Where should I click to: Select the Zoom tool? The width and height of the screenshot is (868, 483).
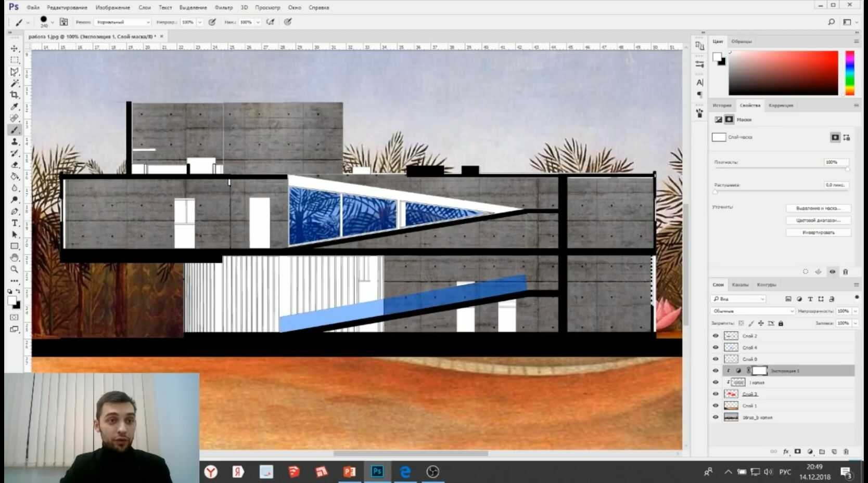[x=15, y=269]
